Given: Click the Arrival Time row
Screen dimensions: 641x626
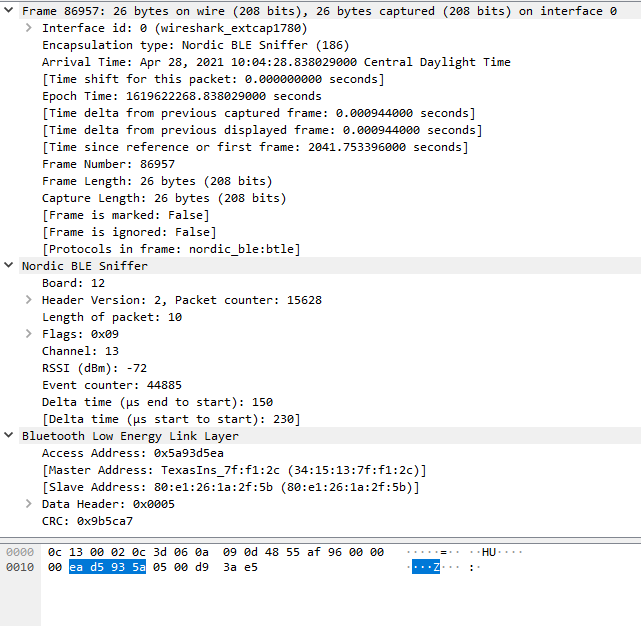Looking at the screenshot, I should coord(275,62).
